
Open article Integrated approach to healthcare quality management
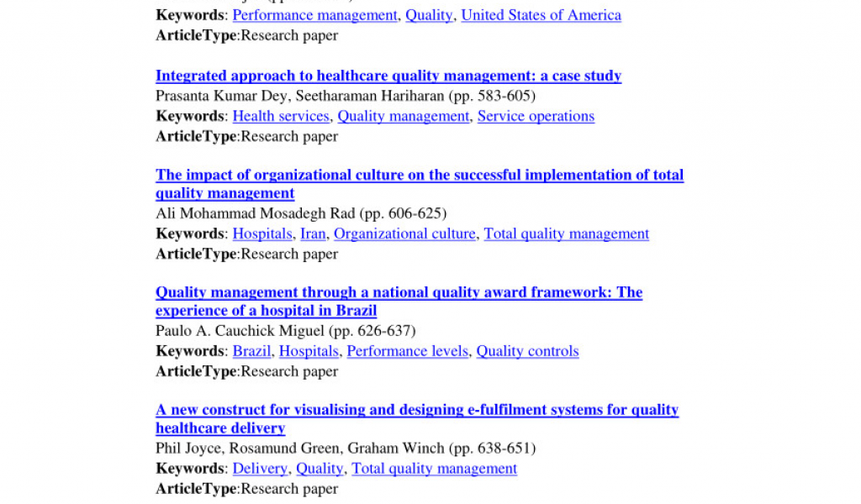click(x=388, y=76)
